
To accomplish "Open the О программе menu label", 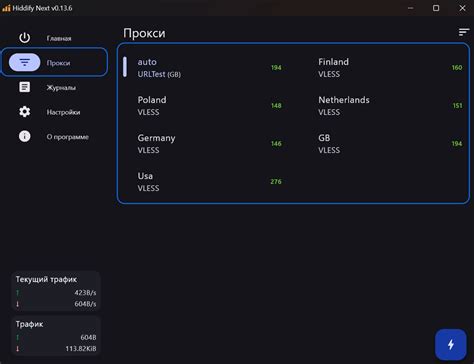I will pos(68,137).
